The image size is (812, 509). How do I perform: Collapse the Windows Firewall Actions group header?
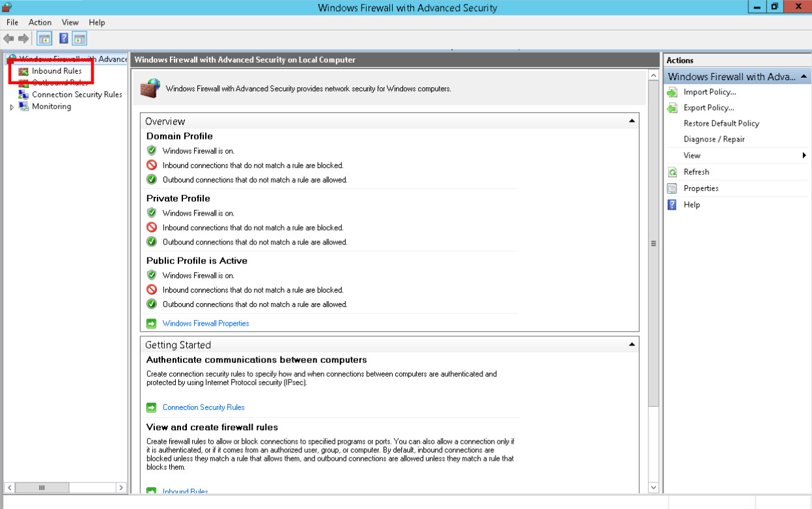[x=805, y=76]
